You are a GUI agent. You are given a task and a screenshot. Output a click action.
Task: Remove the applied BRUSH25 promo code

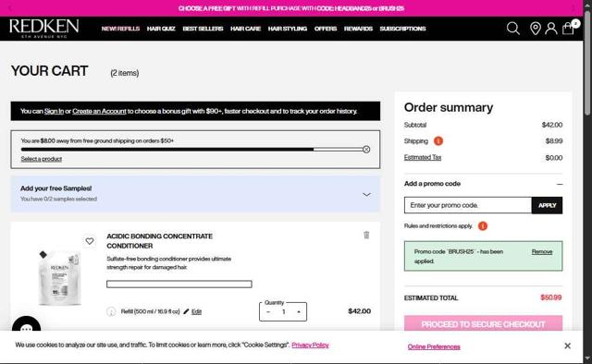tap(542, 251)
